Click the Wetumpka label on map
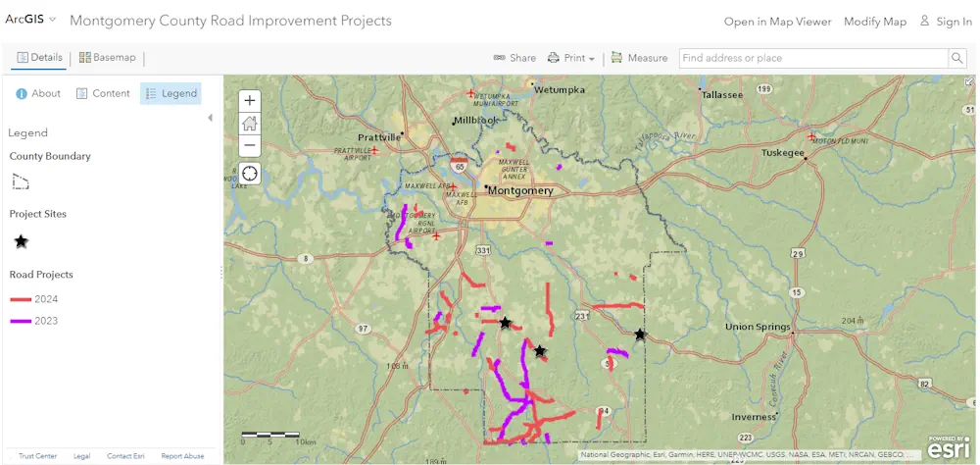The image size is (980, 465). 560,89
